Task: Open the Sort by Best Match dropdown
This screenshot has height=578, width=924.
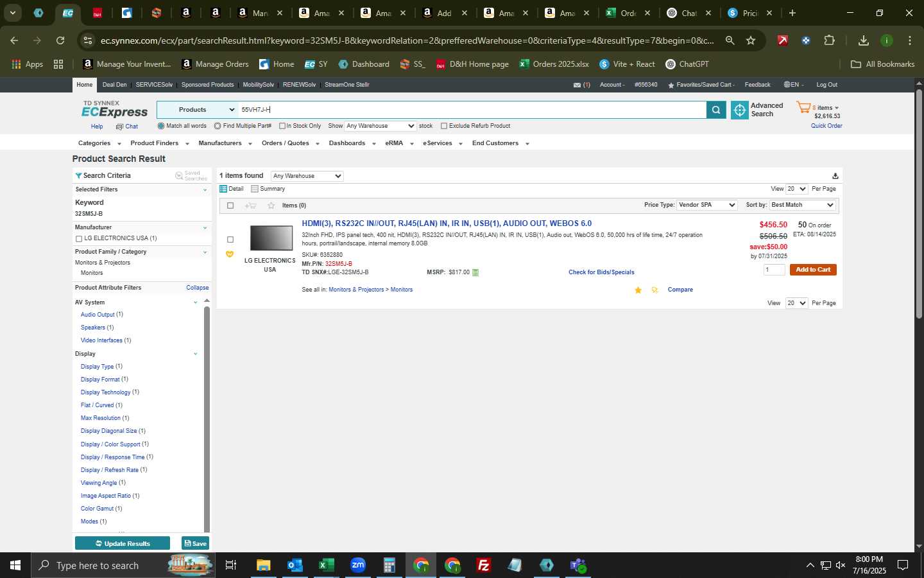Action: click(802, 205)
